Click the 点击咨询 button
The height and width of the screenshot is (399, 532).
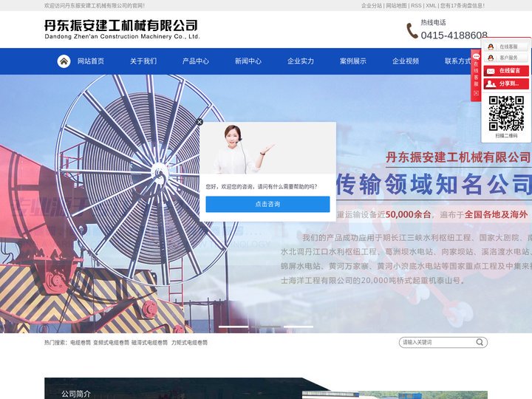click(267, 204)
